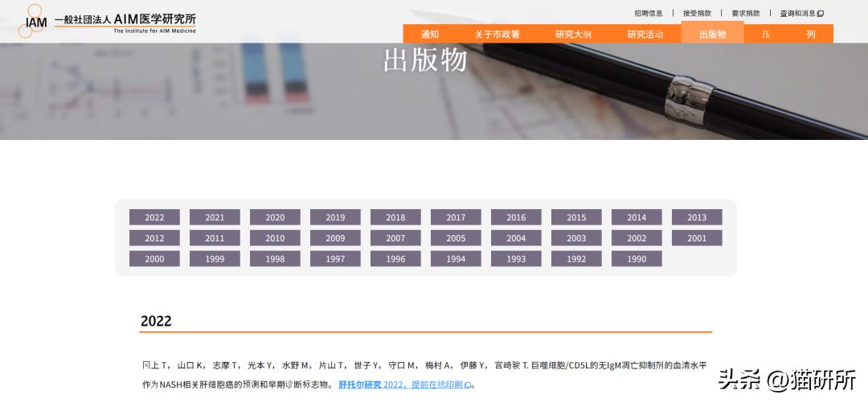The image size is (868, 403).
Task: Open the 通知 menu item
Action: point(430,35)
